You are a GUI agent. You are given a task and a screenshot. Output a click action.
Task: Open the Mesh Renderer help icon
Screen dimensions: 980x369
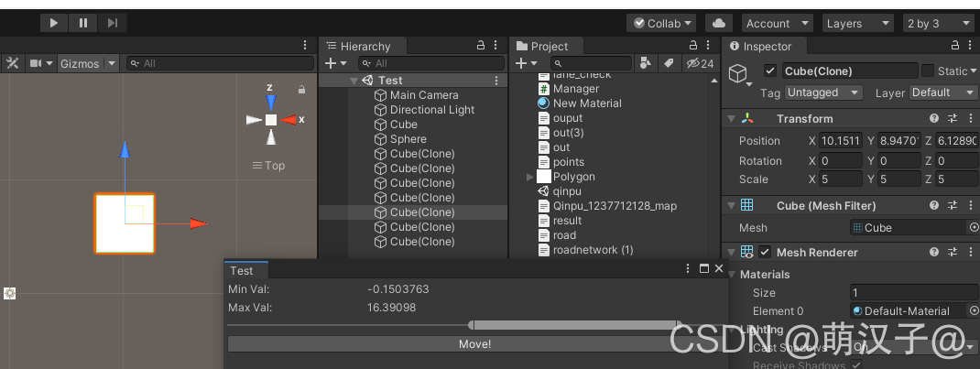click(934, 252)
